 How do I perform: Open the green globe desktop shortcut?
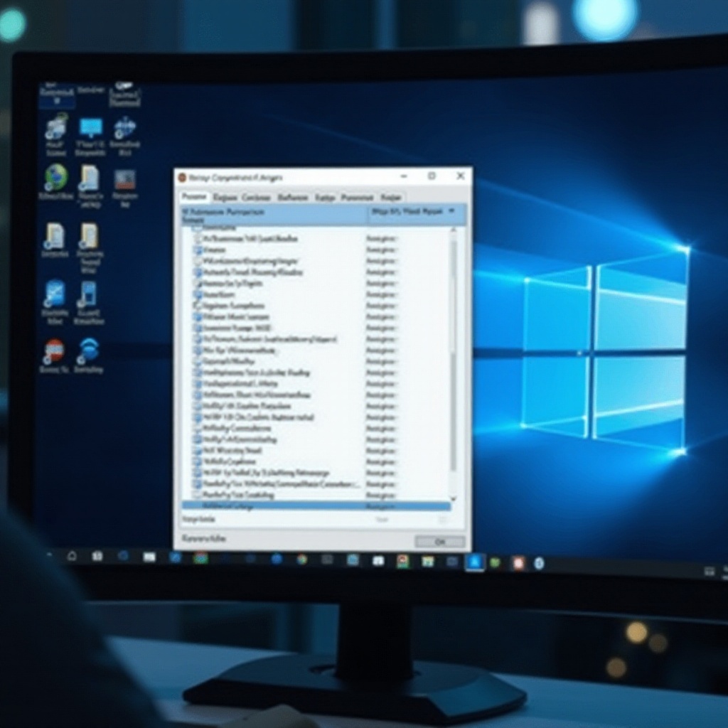(x=56, y=178)
